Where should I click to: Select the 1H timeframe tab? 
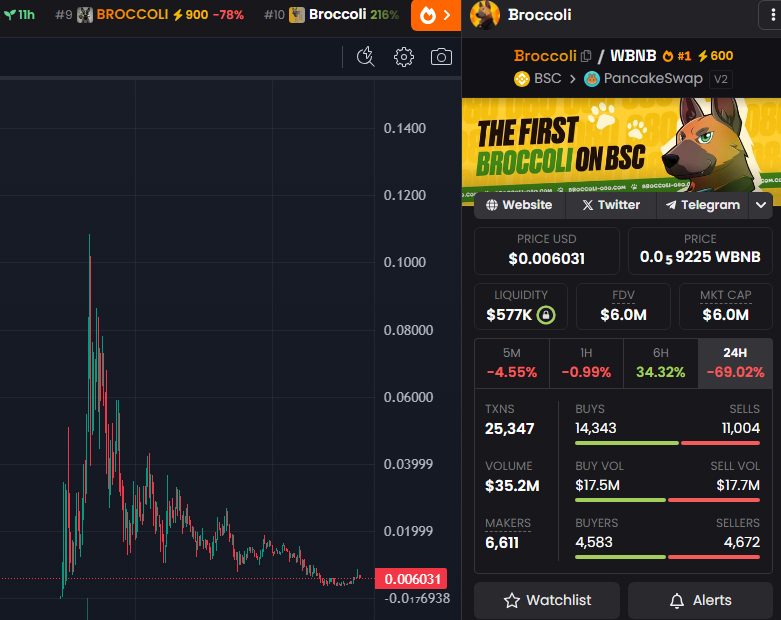(586, 364)
